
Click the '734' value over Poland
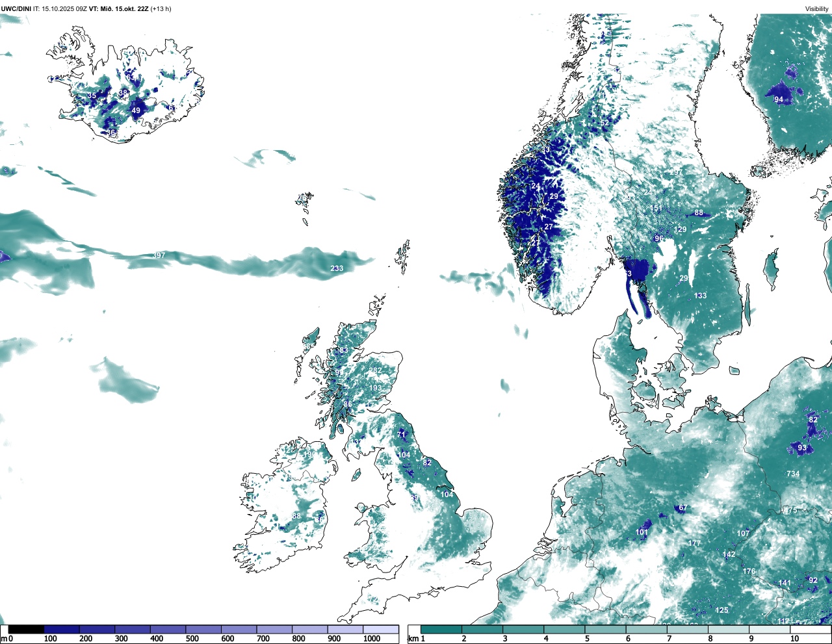coord(793,474)
